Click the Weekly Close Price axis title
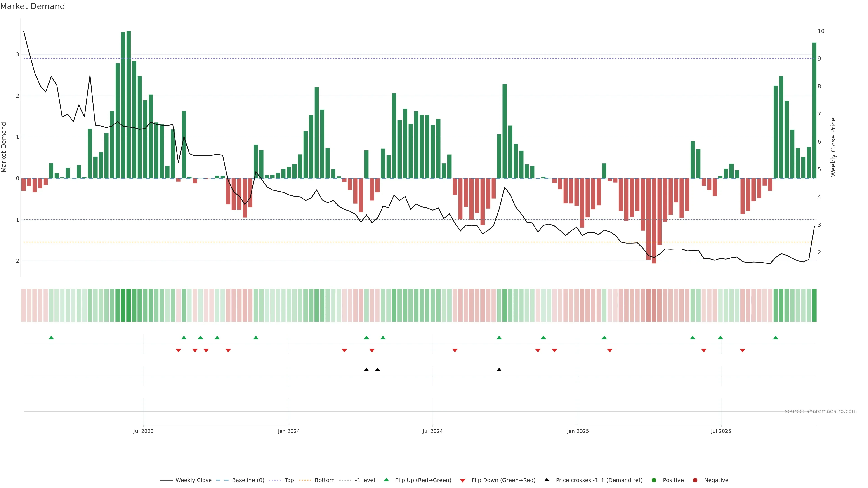868x488 pixels. pos(833,147)
